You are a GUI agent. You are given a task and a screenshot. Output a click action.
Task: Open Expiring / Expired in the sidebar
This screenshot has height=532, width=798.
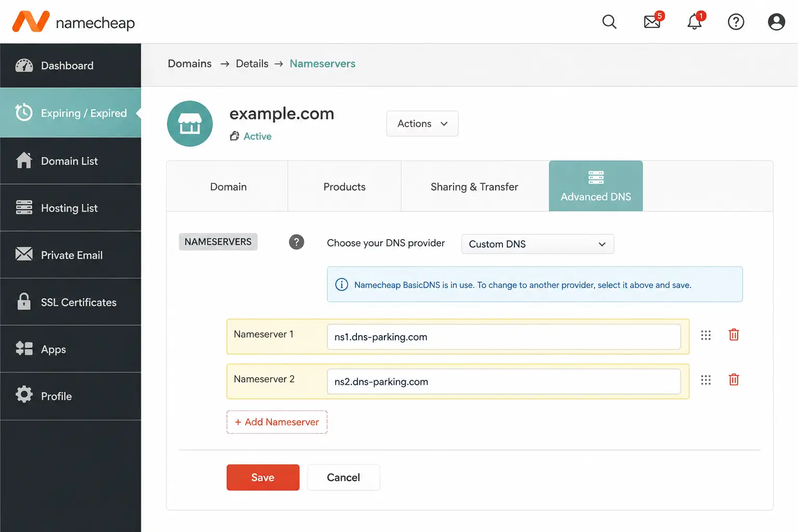[x=71, y=113]
